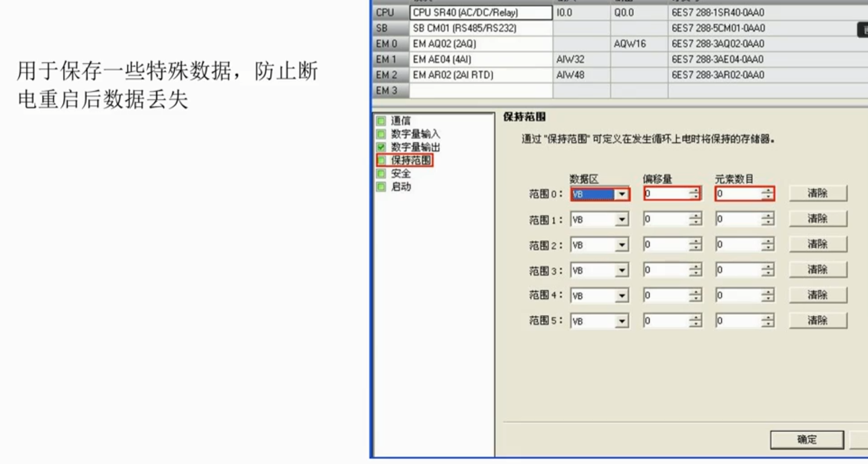Click the EM 2 row header
This screenshot has height=464, width=868.
coord(391,75)
